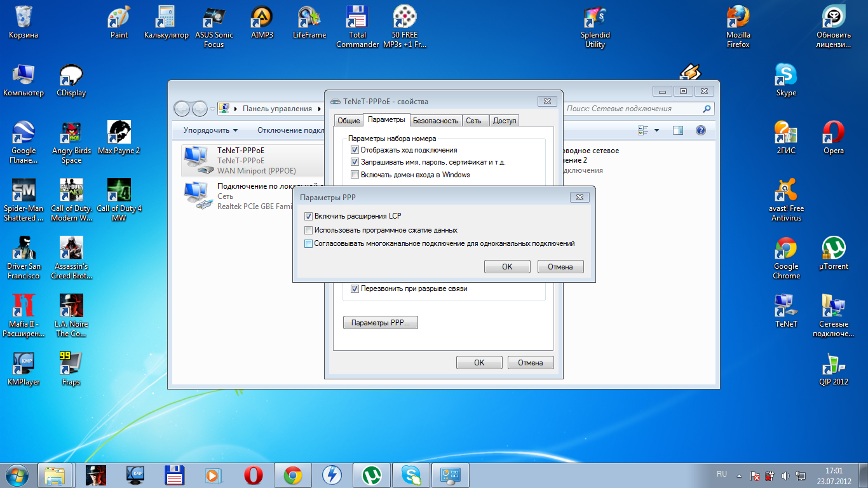Open the Windows Start menu orb
This screenshot has width=868, height=488.
coord(17,475)
